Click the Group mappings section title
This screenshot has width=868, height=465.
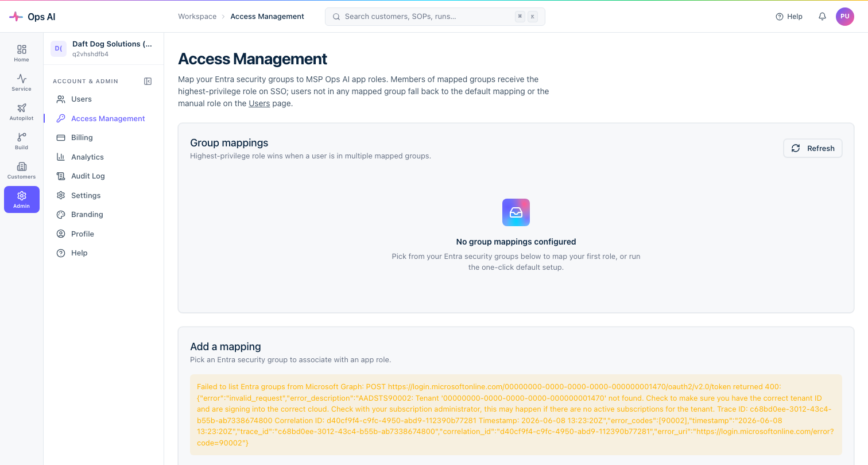pos(229,143)
